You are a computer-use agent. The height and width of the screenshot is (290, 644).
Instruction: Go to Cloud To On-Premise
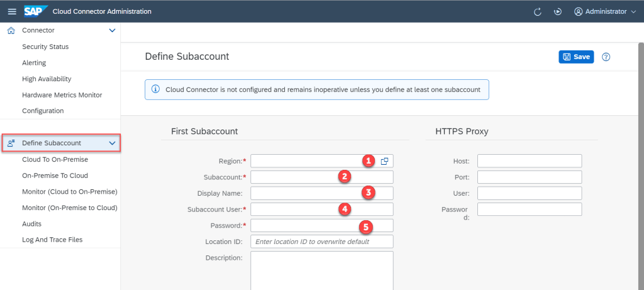[55, 160]
